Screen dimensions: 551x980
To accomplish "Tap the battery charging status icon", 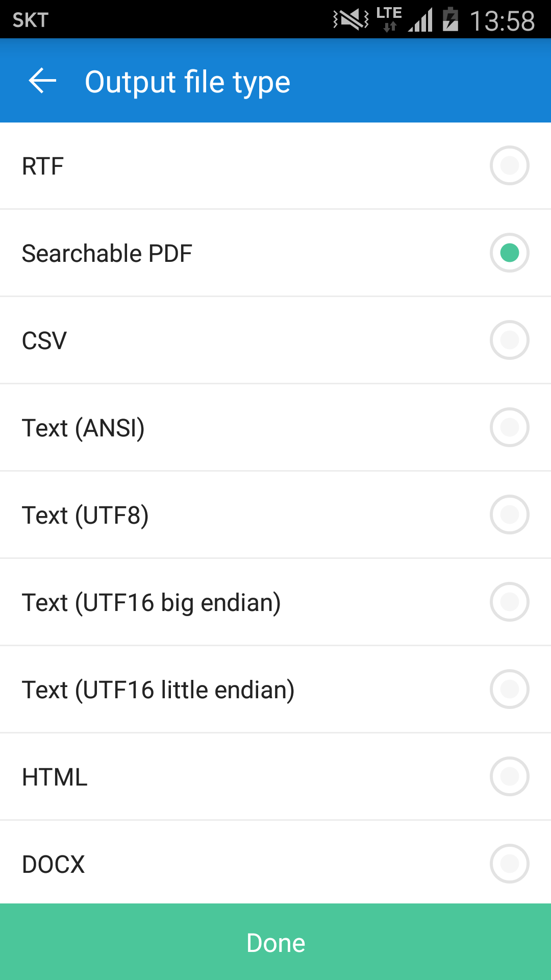I will coord(450,20).
